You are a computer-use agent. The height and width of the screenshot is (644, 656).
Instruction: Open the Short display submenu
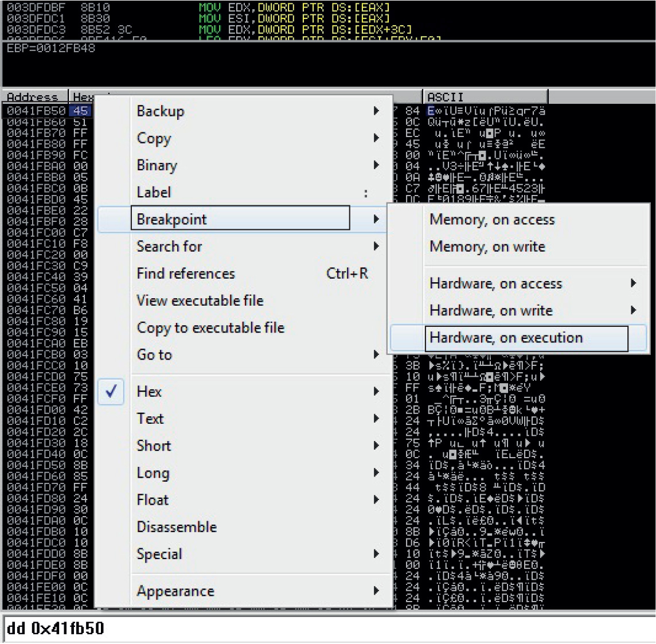[245, 445]
